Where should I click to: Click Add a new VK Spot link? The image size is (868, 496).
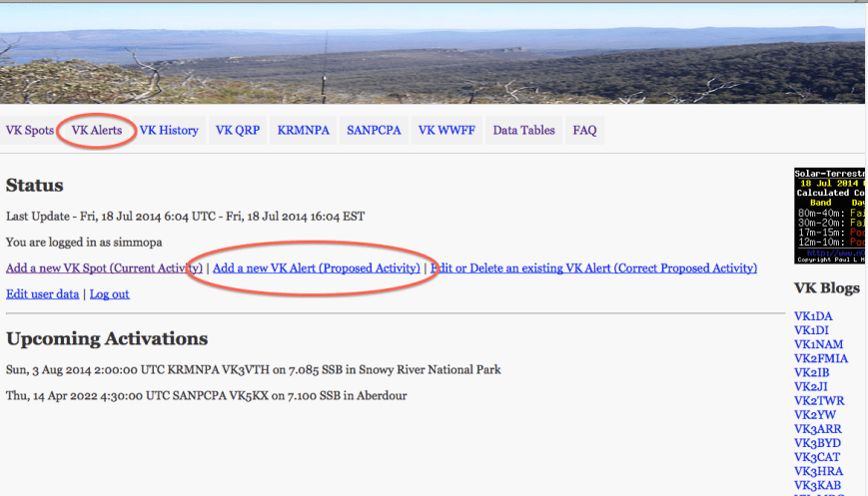(104, 268)
